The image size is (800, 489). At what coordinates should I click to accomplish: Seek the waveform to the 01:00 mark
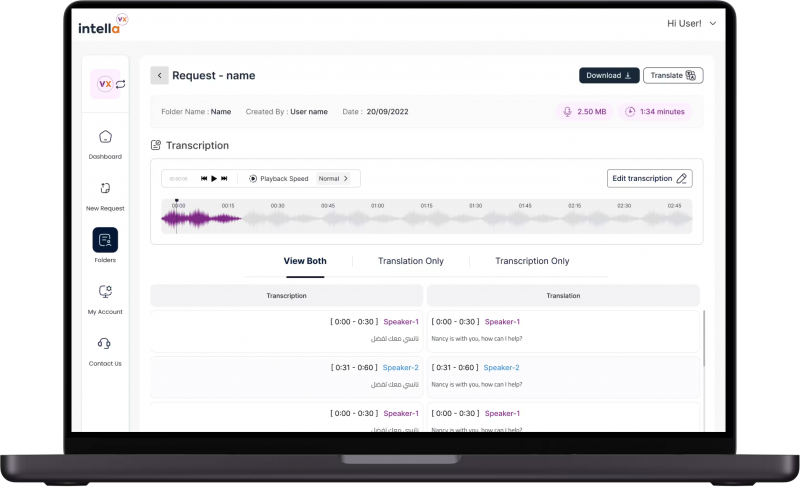(378, 218)
